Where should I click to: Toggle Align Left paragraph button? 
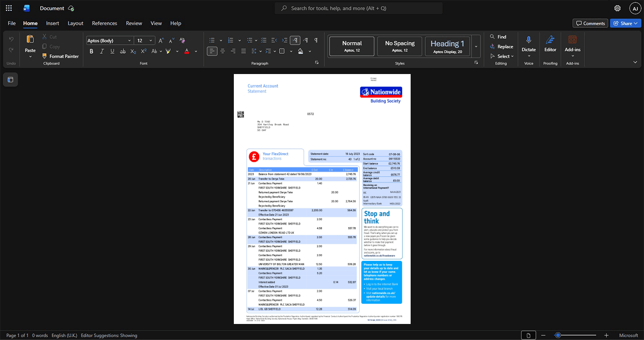click(212, 51)
